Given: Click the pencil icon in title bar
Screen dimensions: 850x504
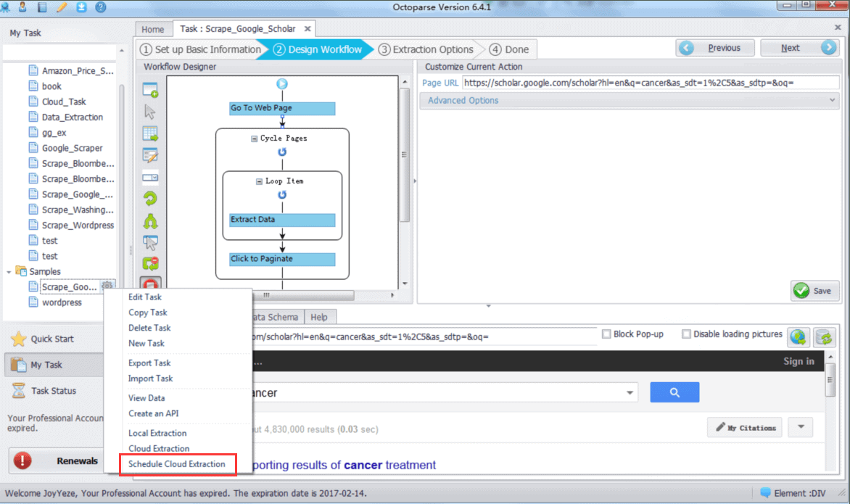Looking at the screenshot, I should 62,7.
